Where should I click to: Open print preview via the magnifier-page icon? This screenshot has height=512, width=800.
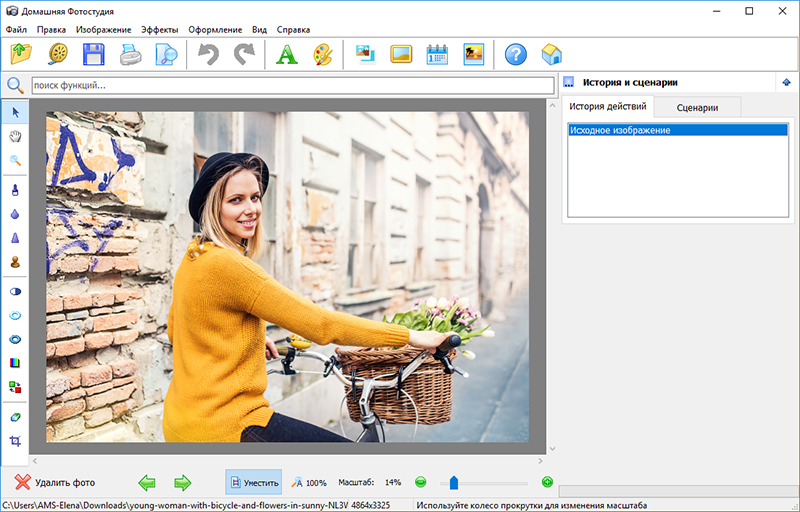pos(167,54)
